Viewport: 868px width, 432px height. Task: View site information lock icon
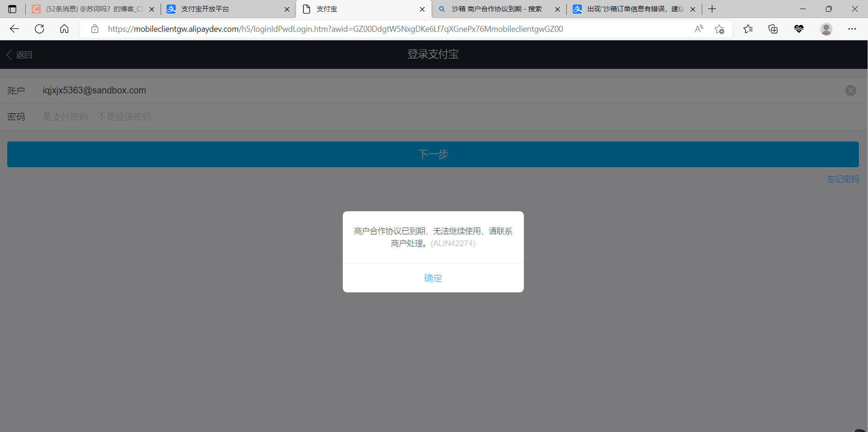click(x=95, y=29)
